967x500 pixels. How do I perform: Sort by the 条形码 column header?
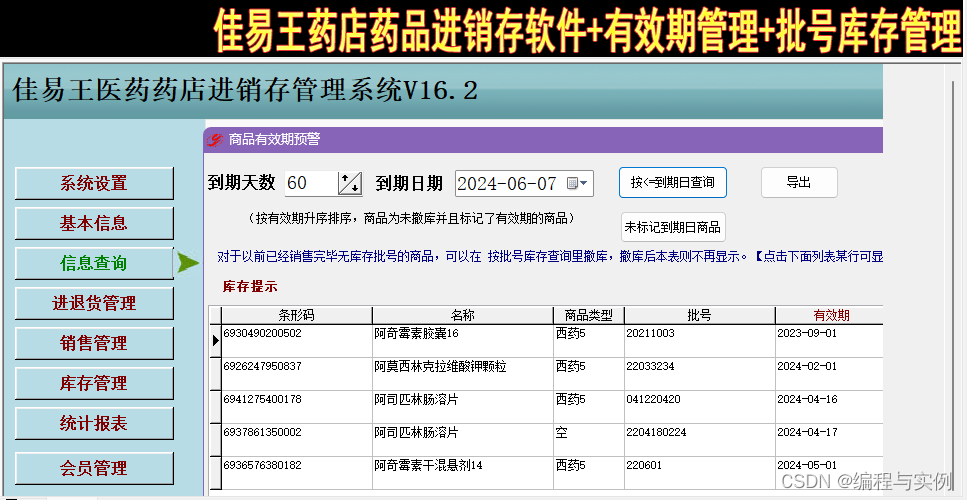(x=297, y=315)
